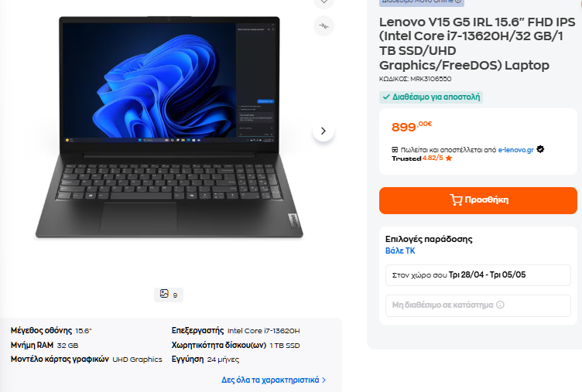Click the cart icon in Προσθήκη button
582x392 pixels.
[456, 200]
